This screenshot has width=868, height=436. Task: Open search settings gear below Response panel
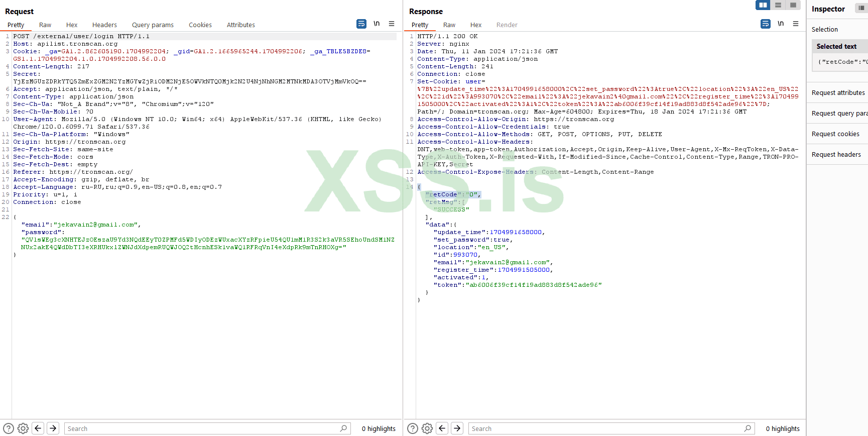427,428
